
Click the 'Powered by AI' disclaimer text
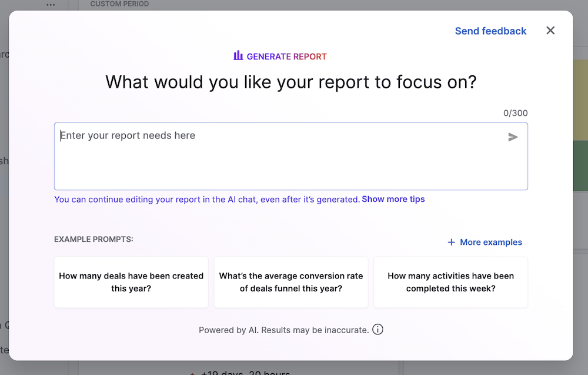284,330
